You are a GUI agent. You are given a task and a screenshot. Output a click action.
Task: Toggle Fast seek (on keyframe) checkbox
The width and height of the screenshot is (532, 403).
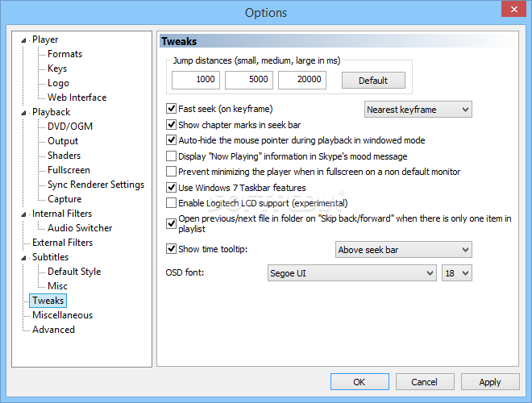point(171,109)
